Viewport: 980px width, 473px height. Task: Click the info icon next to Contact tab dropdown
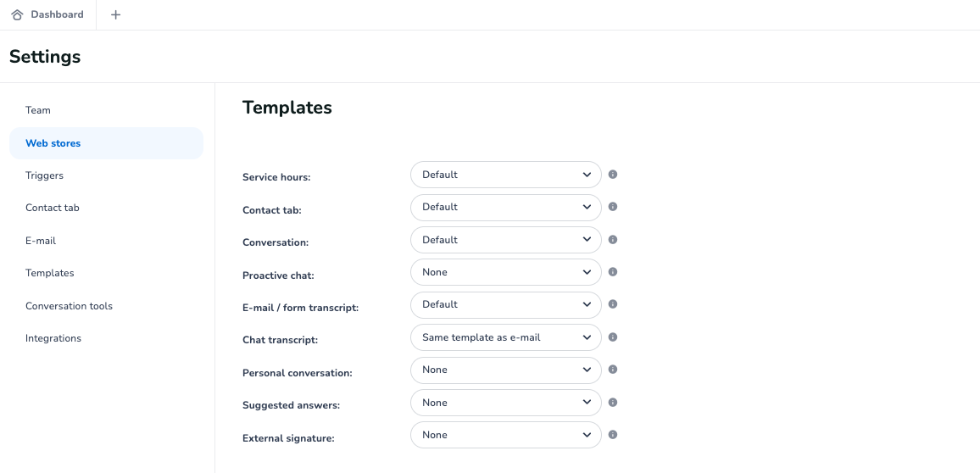(x=613, y=207)
